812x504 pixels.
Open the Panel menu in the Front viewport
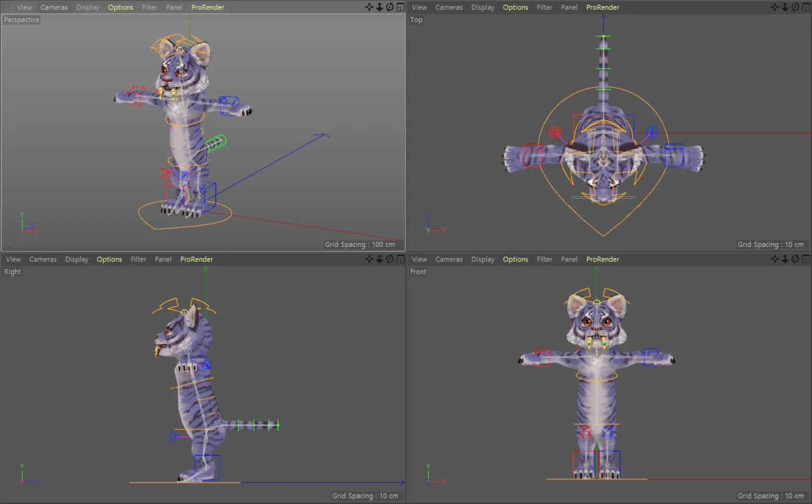click(x=569, y=259)
